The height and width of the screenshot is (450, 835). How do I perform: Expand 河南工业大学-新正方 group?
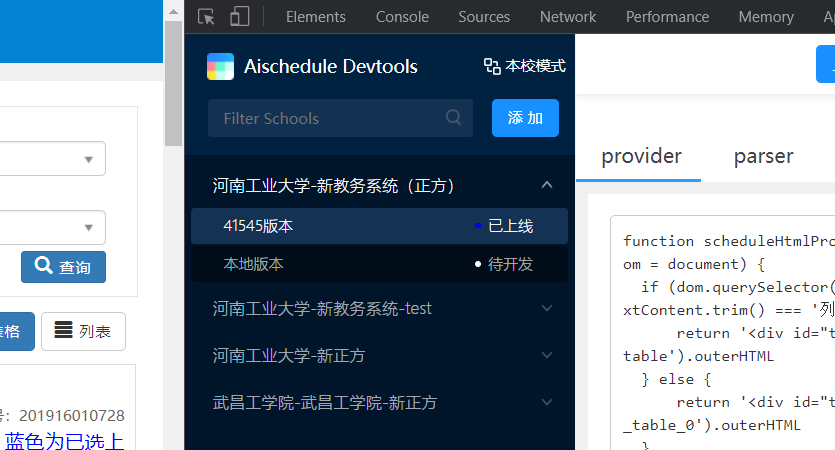[546, 356]
